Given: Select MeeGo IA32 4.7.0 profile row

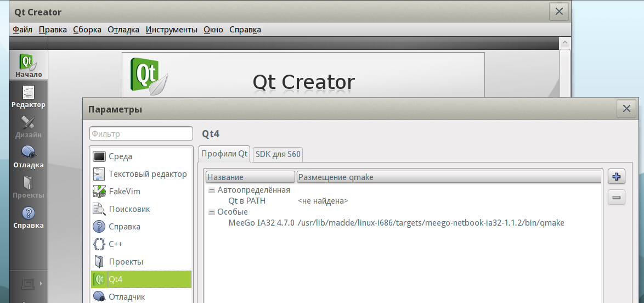Looking at the screenshot, I should coord(261,223).
